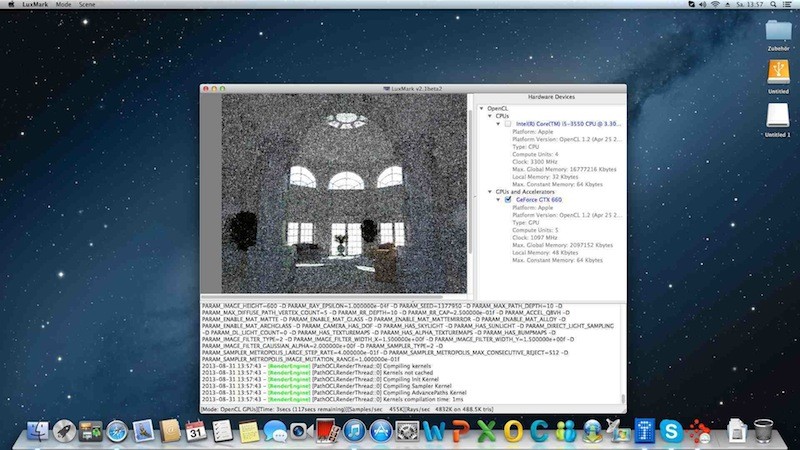Click the rendered LuxBall hall image
The image size is (800, 450).
pos(344,193)
